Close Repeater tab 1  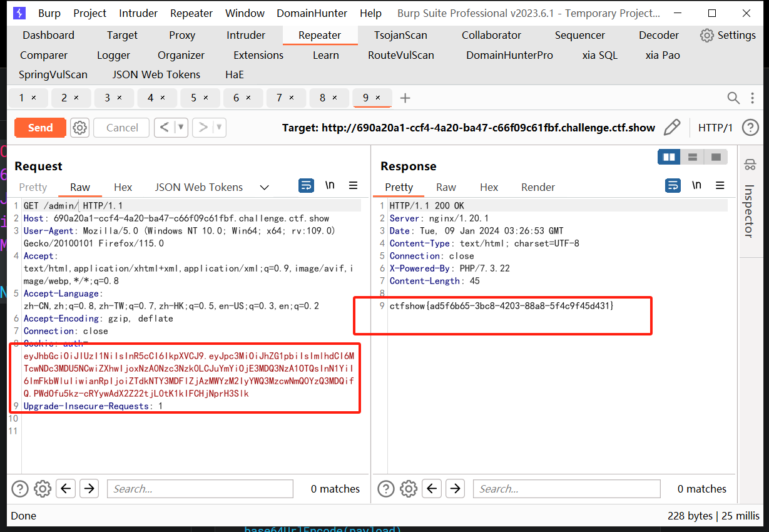pyautogui.click(x=34, y=98)
